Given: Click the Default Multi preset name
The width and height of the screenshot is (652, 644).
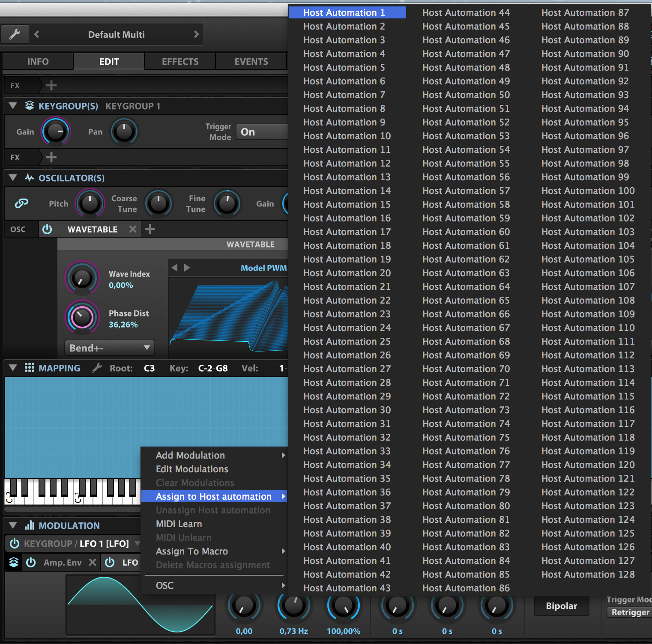Looking at the screenshot, I should [x=117, y=34].
